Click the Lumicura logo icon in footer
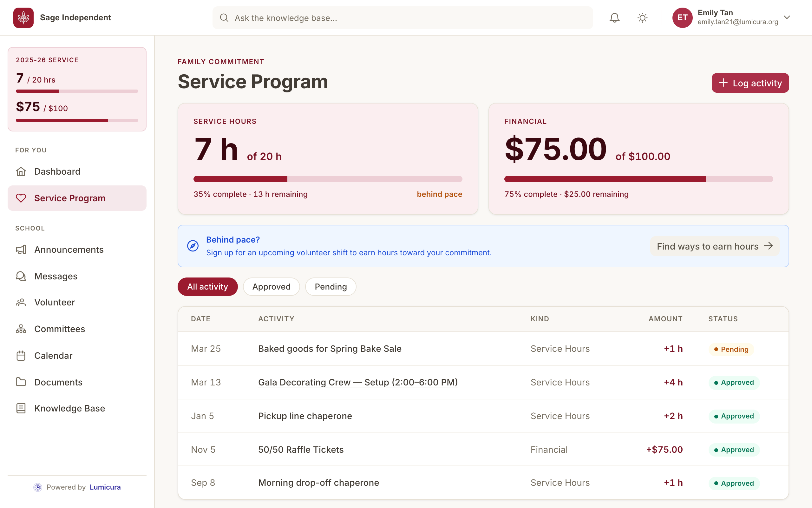812x508 pixels. tap(38, 487)
